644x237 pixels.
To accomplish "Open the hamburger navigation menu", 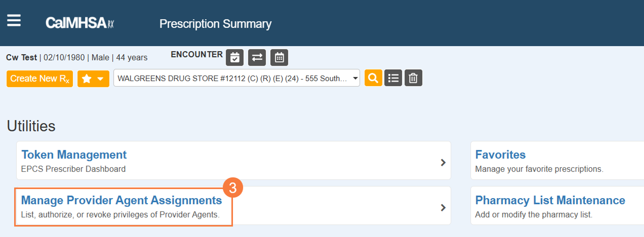I will click(14, 21).
